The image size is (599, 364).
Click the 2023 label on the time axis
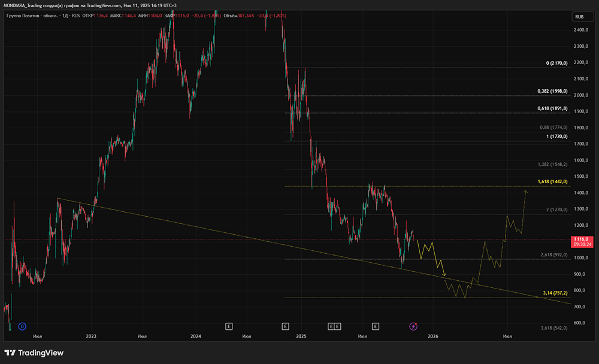tap(91, 336)
